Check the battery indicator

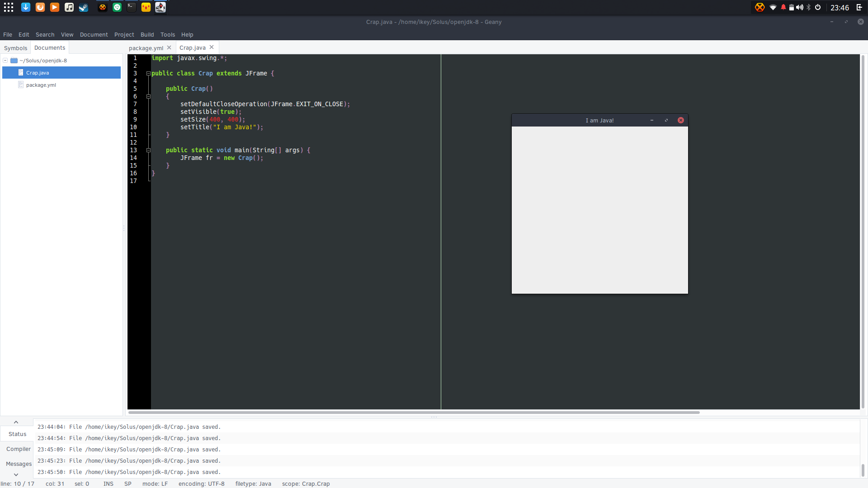point(792,7)
